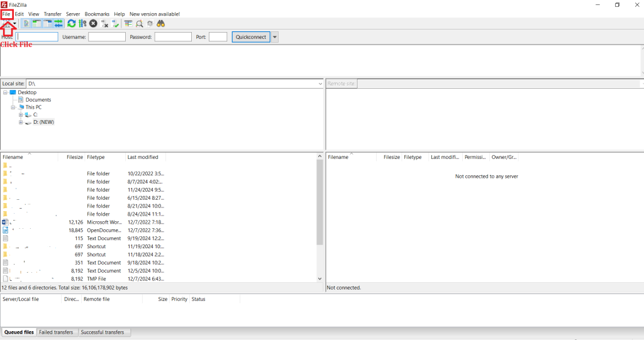The height and width of the screenshot is (340, 644).
Task: Click folder icon of the 8/7/2024 row
Action: [x=5, y=182]
